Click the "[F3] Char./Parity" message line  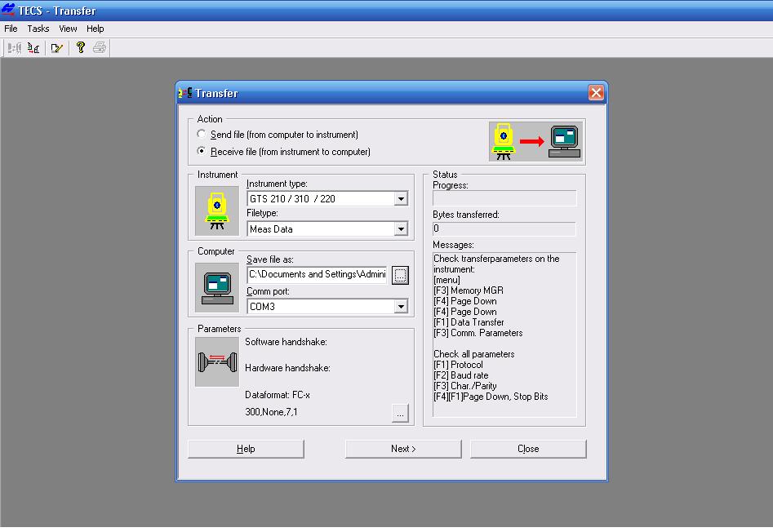click(x=465, y=386)
